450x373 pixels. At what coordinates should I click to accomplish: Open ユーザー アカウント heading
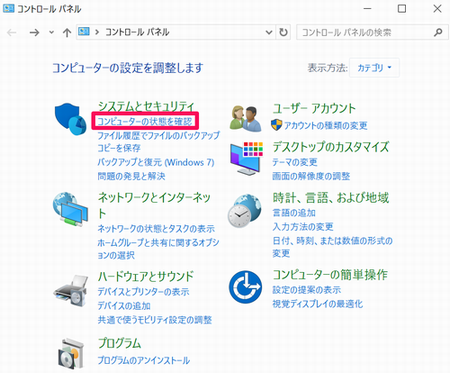pos(314,109)
